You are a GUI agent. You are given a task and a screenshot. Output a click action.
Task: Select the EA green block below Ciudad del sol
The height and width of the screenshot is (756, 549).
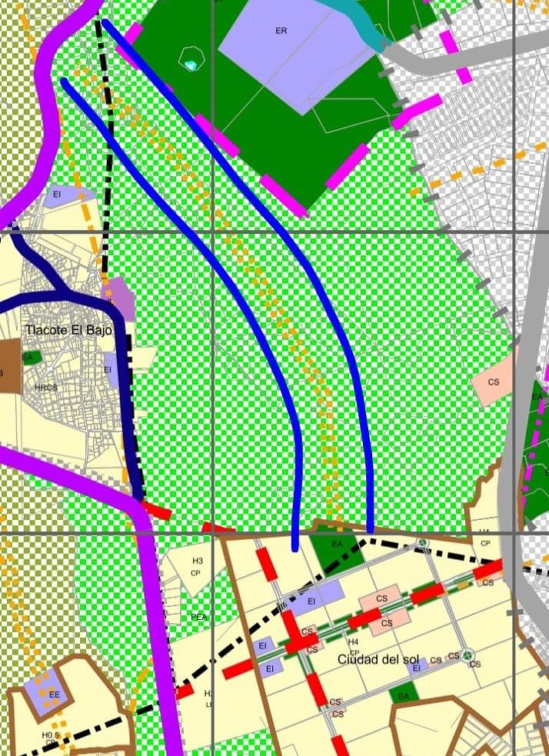click(402, 696)
